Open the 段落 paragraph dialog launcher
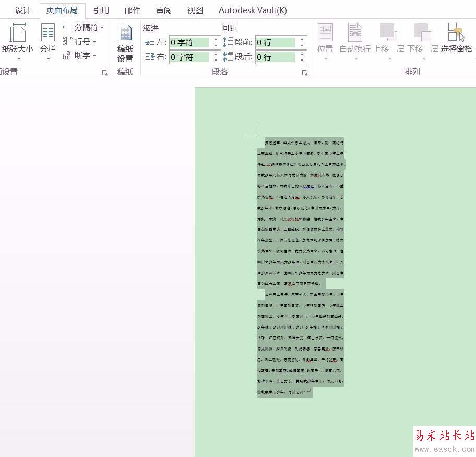Image resolution: width=476 pixels, height=457 pixels. (304, 73)
